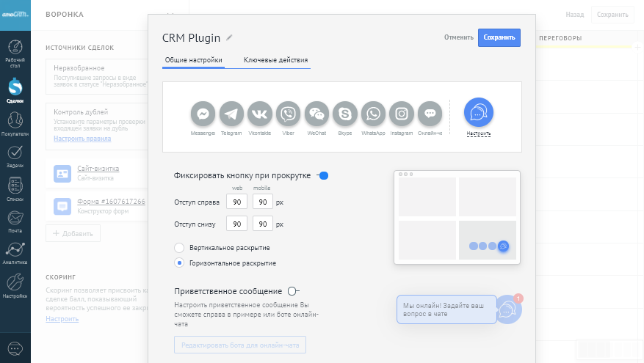Disable Фиксировать кнопку при прокрутке toggle
Screen dimensions: 644x363
click(x=322, y=175)
